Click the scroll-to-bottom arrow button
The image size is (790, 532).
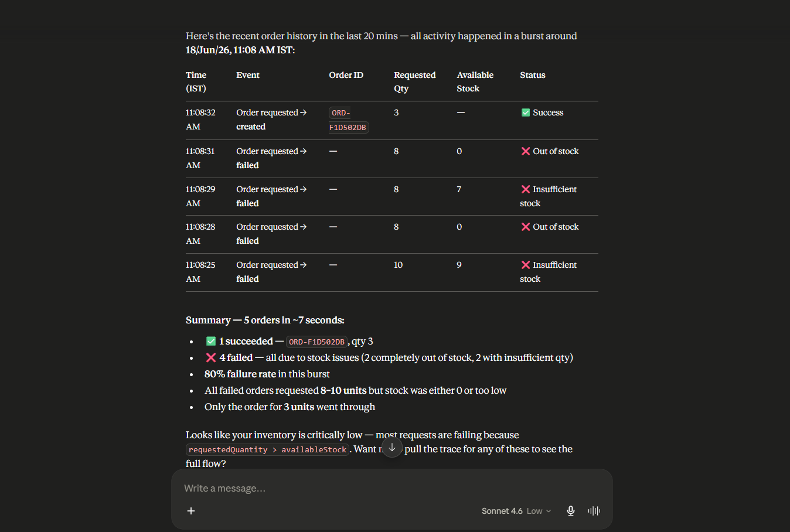[x=392, y=448]
